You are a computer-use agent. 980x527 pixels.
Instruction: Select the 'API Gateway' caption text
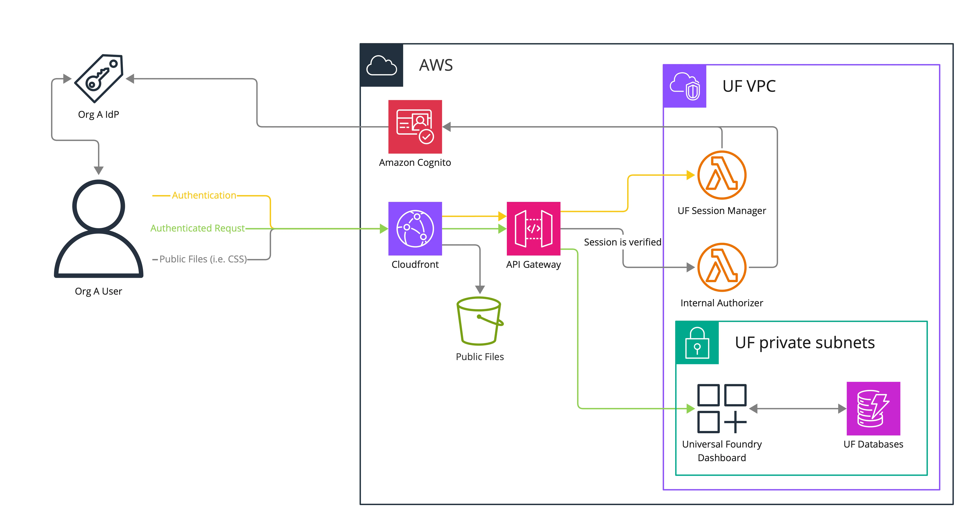pos(533,265)
